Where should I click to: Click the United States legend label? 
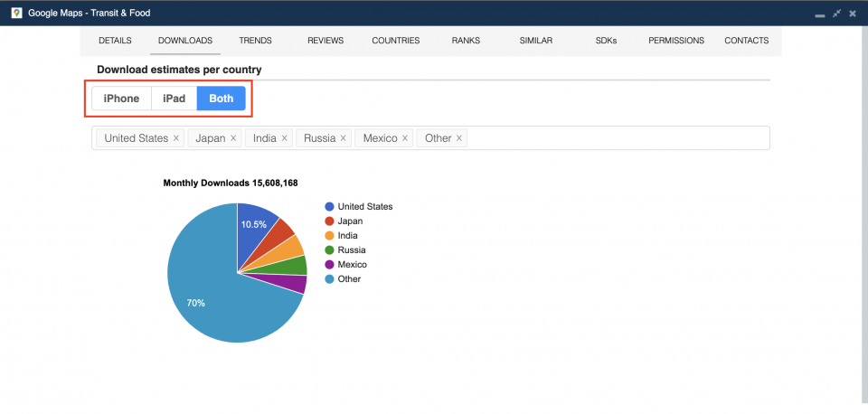click(x=364, y=206)
